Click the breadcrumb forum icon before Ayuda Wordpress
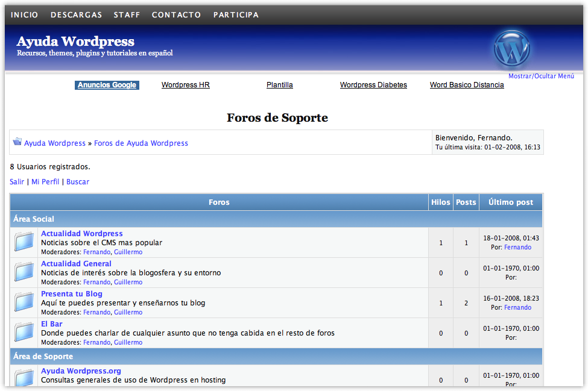The image size is (588, 391). coord(17,143)
